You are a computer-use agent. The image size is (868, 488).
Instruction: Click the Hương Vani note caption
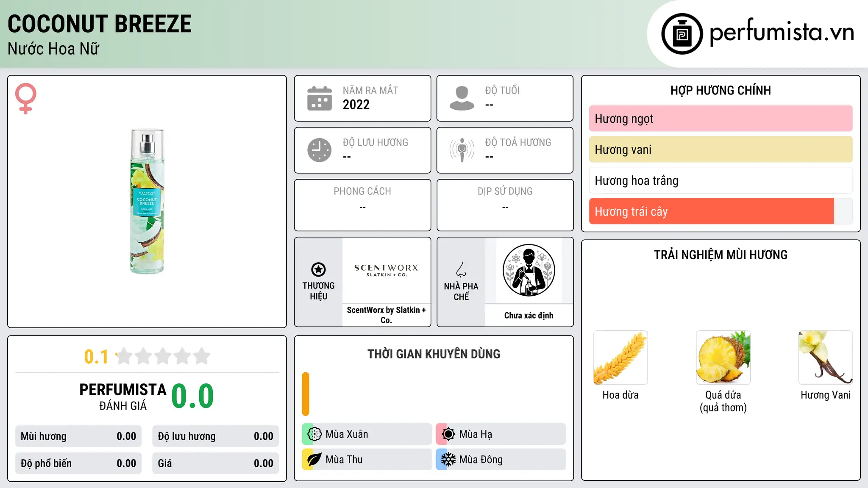coord(826,395)
